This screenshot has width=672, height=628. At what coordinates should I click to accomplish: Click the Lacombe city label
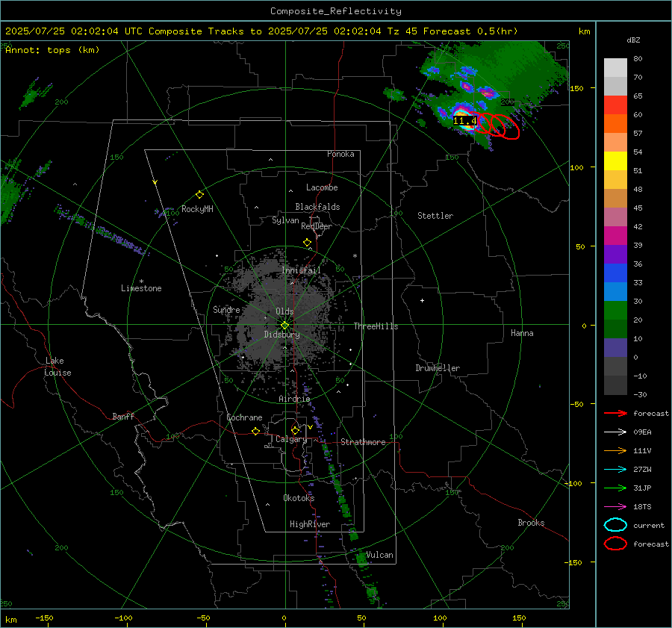click(322, 187)
